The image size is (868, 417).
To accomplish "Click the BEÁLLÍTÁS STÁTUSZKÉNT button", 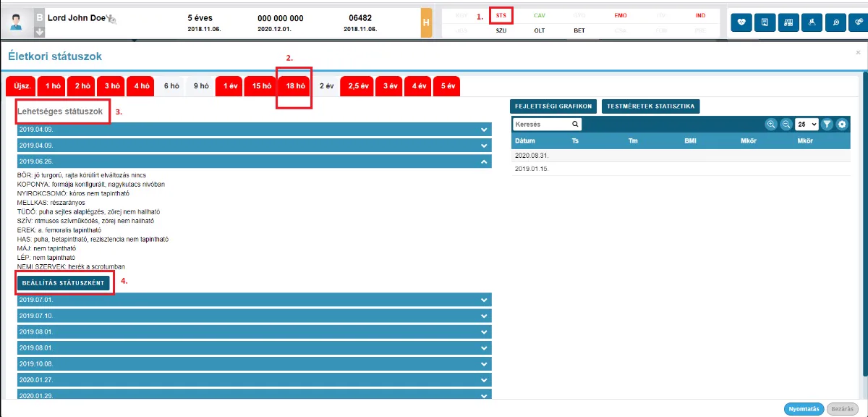I will 64,282.
